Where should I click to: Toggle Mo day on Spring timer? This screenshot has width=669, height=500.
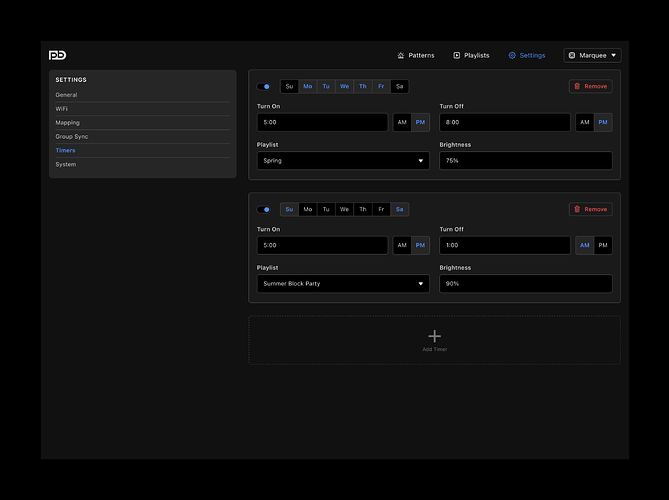click(x=308, y=86)
